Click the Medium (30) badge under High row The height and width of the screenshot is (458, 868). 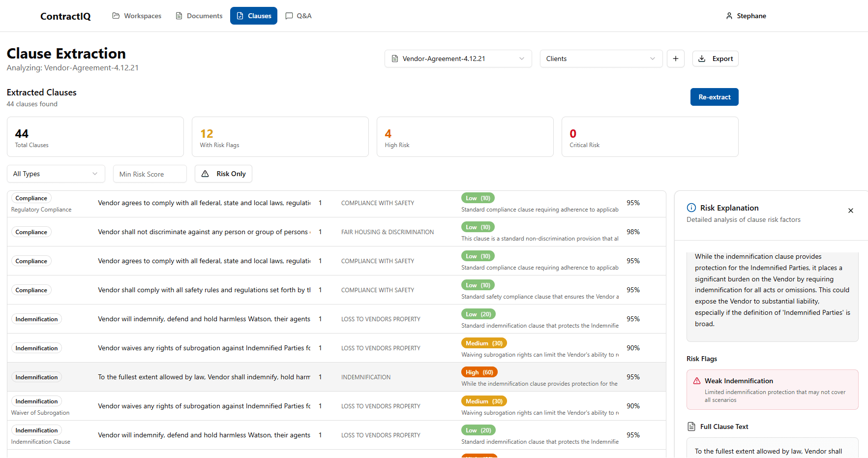[484, 401]
